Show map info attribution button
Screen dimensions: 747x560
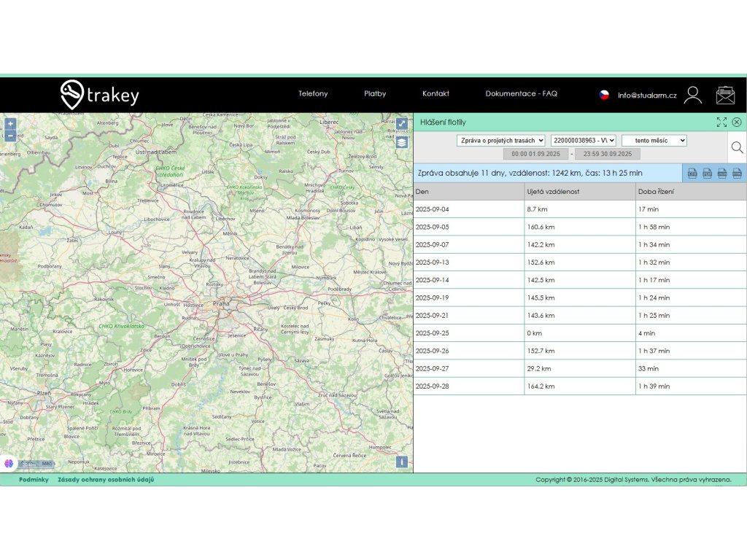coord(402,462)
